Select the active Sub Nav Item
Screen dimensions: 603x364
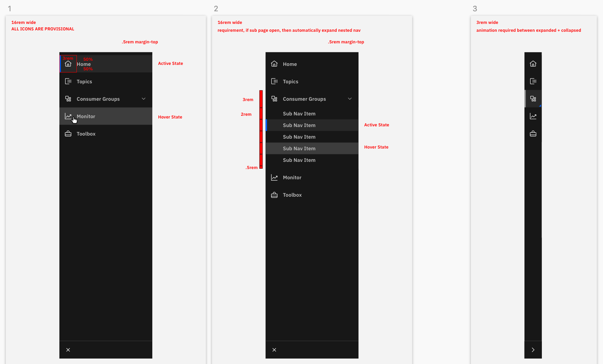(x=299, y=125)
